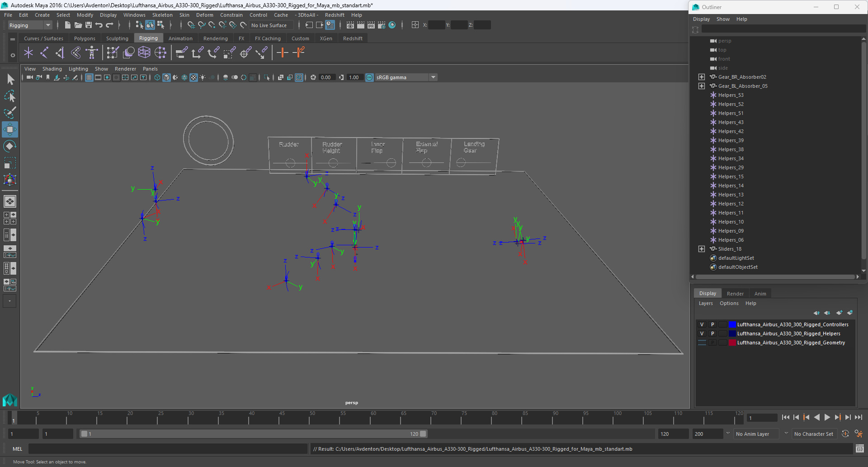Create a new empty display layer
Image resolution: width=868 pixels, height=467 pixels.
(839, 313)
